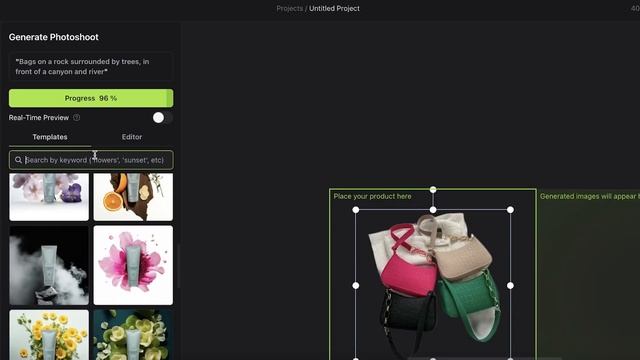Click the 'Generated images will appear' label
Viewport: 640px width, 360px height.
click(x=589, y=196)
